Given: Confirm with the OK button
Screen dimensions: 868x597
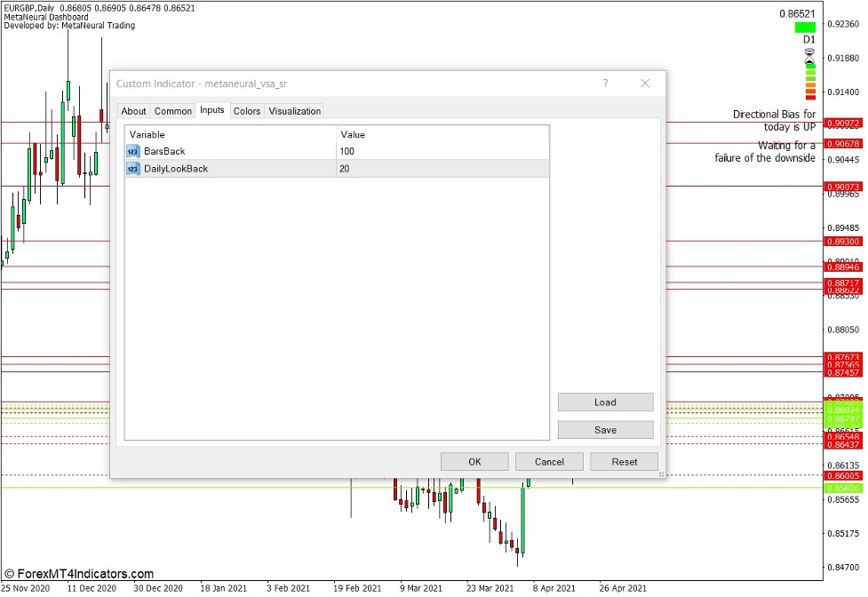Looking at the screenshot, I should [x=474, y=462].
